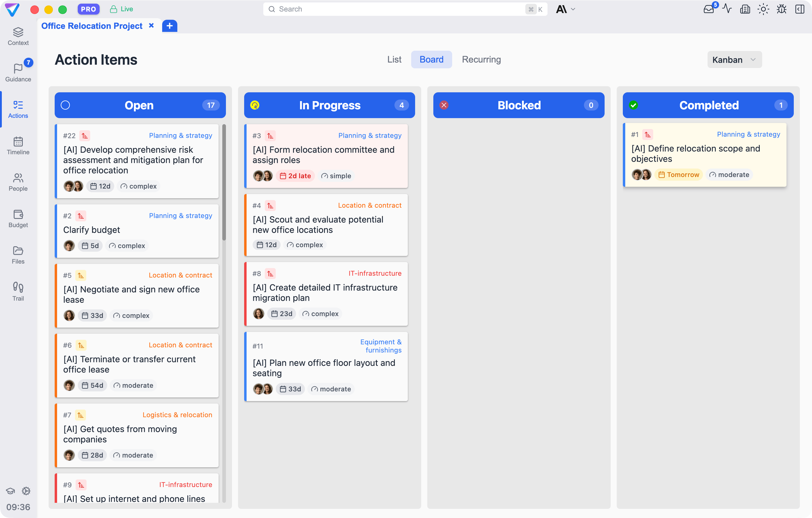812x518 pixels.
Task: Switch to the Recurring tab
Action: pyautogui.click(x=481, y=59)
